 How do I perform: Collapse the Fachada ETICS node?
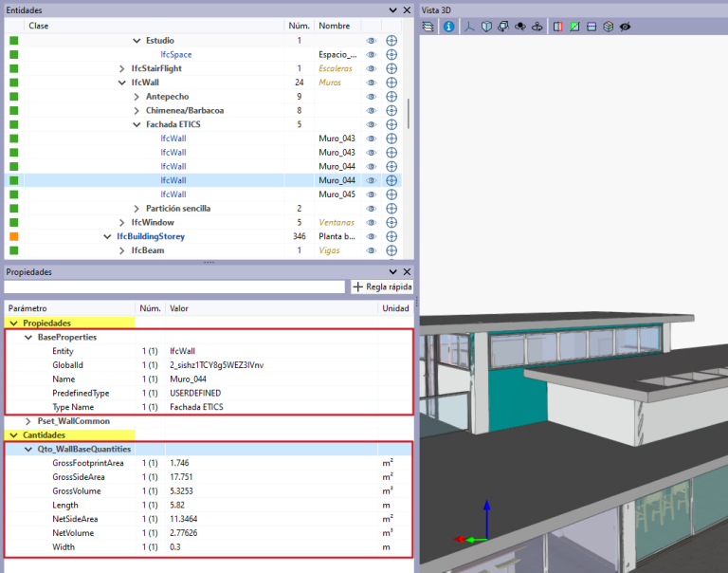pyautogui.click(x=136, y=124)
